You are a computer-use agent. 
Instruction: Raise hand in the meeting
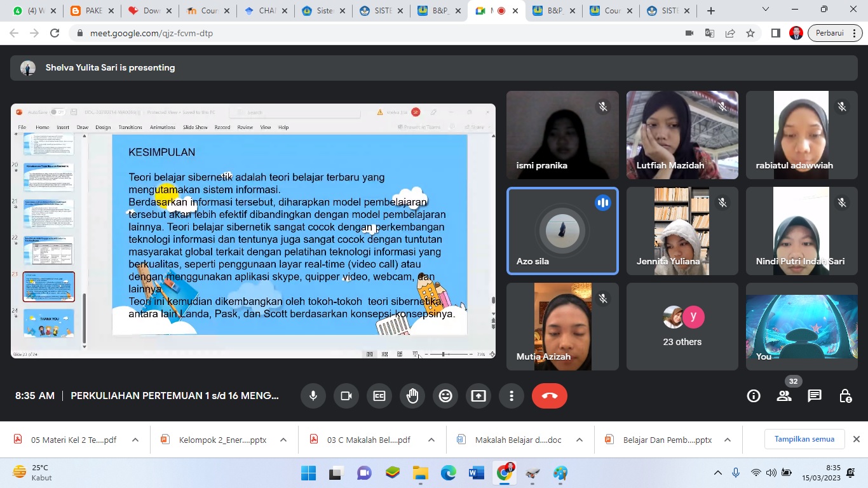(412, 396)
